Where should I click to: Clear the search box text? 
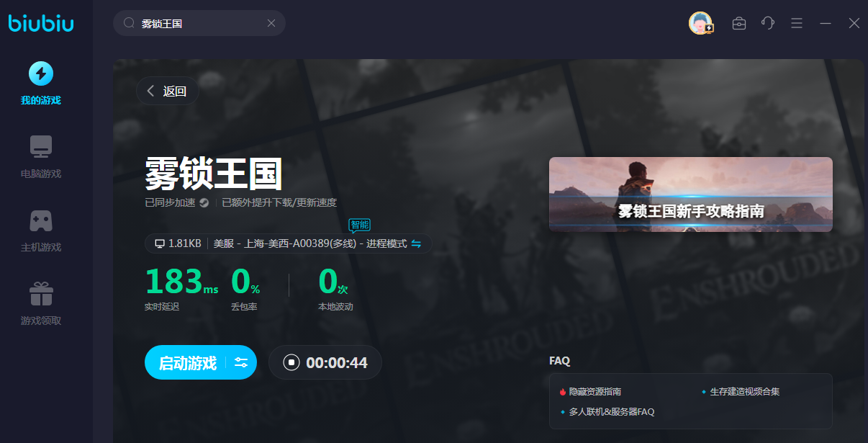click(271, 23)
